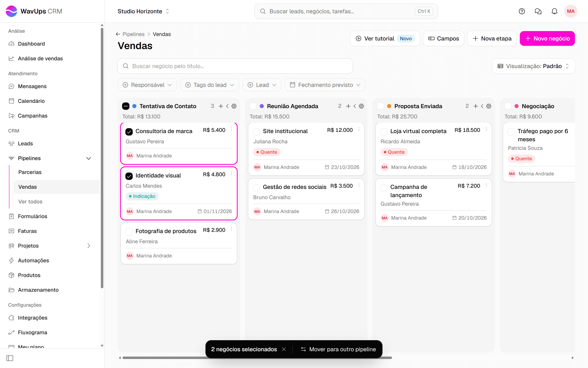588x368 pixels.
Task: Open the Campos fields button
Action: click(x=443, y=38)
